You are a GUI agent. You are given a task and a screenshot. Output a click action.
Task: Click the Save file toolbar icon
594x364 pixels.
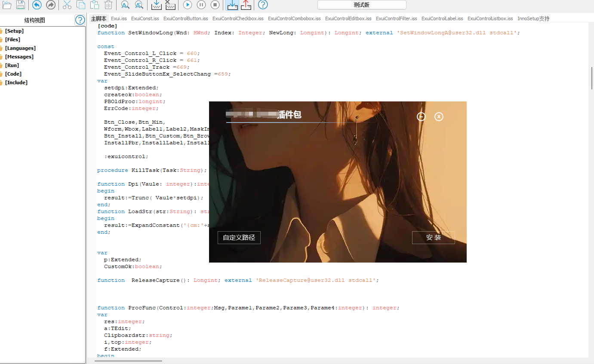point(21,5)
